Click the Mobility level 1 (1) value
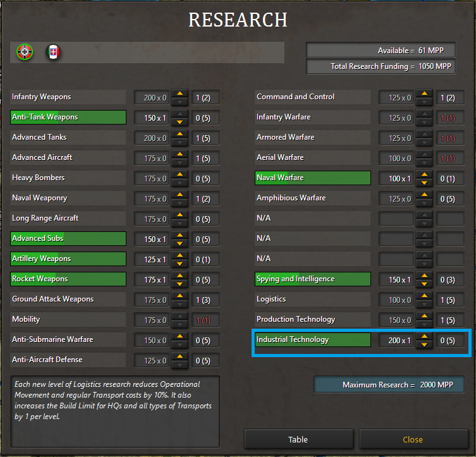This screenshot has width=476, height=457. [205, 320]
